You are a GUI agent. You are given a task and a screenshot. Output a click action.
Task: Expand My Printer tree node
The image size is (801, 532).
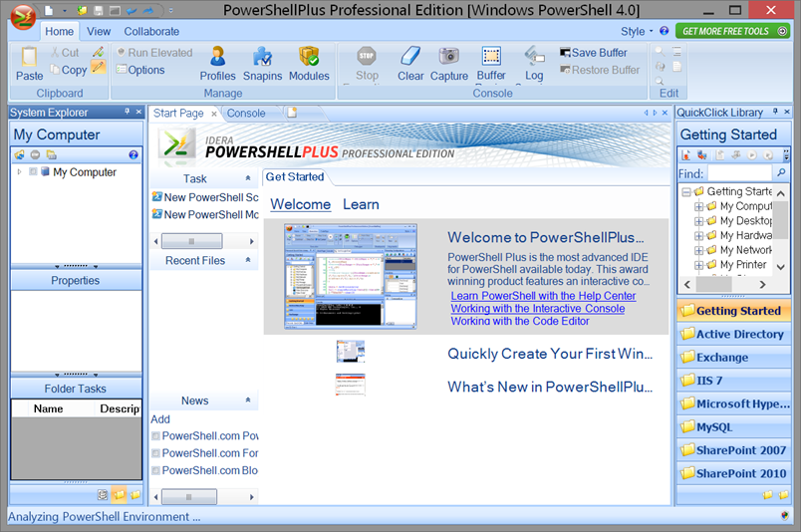tap(698, 265)
